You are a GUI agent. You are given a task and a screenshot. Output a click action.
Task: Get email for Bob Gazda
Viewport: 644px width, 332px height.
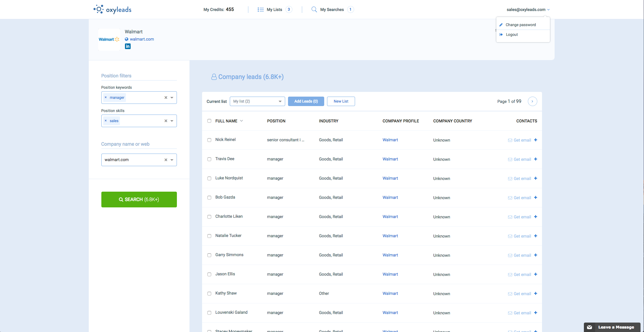(x=519, y=198)
